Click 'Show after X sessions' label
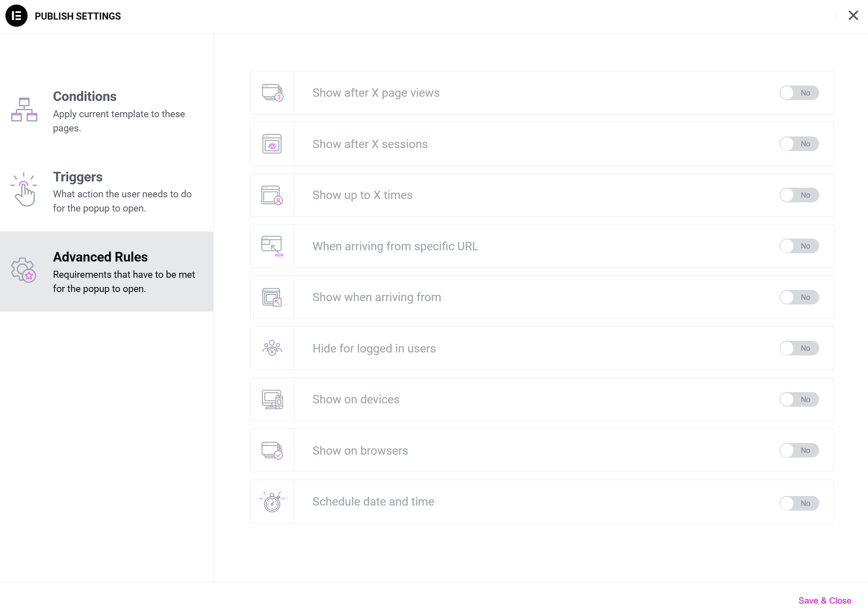Screen dimensions: 868x614 [x=370, y=144]
